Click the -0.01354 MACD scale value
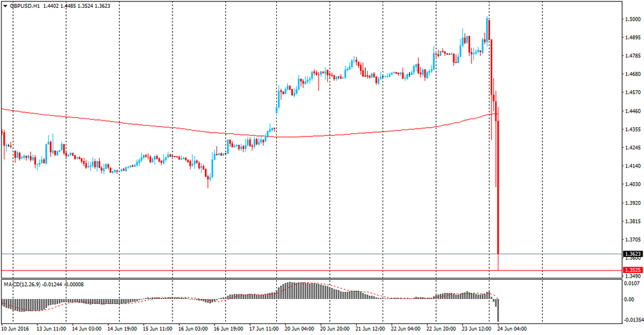 click(x=634, y=318)
